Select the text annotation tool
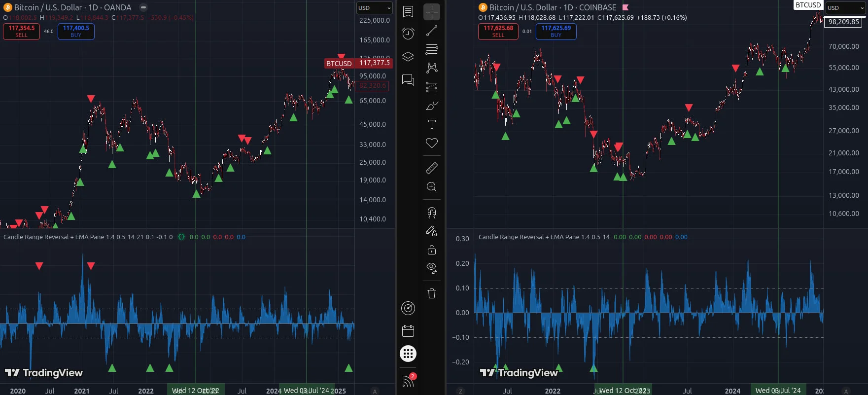868x395 pixels. 432,125
